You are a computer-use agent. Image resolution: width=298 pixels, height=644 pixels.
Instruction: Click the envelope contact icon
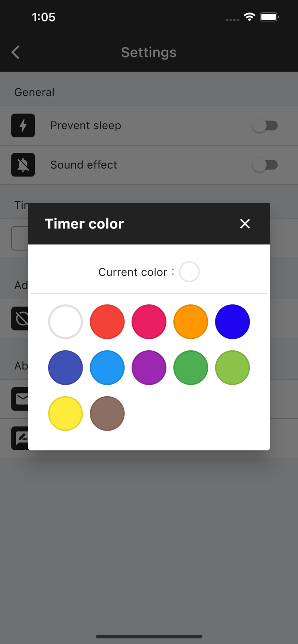[20, 398]
